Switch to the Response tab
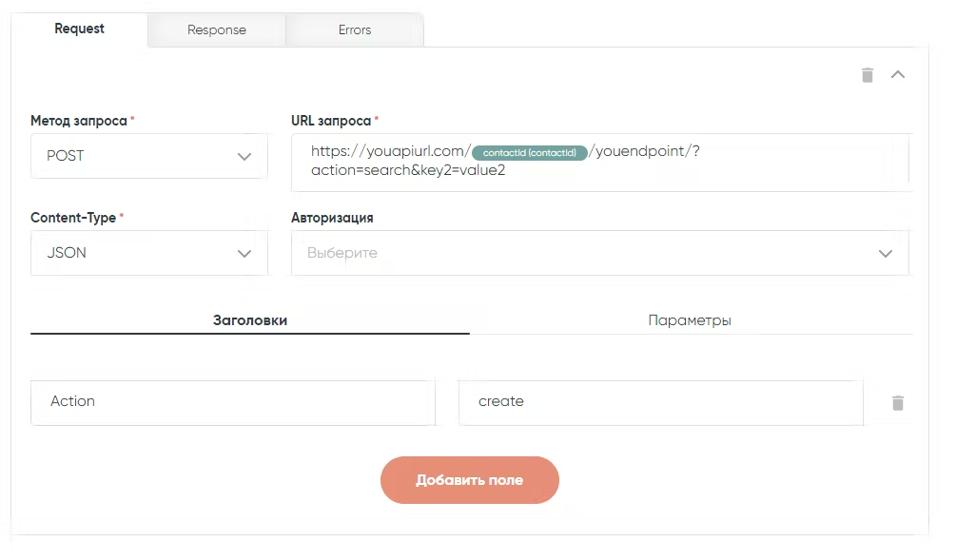This screenshot has width=956, height=560. pos(216,29)
